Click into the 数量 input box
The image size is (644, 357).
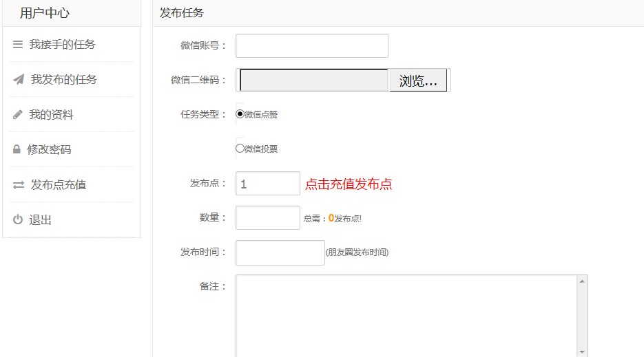tap(268, 218)
